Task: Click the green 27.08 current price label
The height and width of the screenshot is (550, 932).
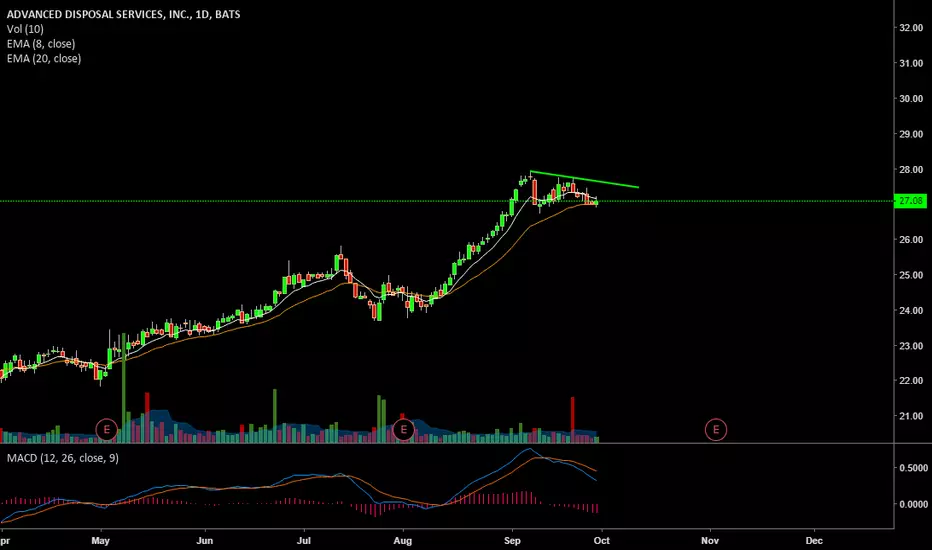Action: coord(911,201)
